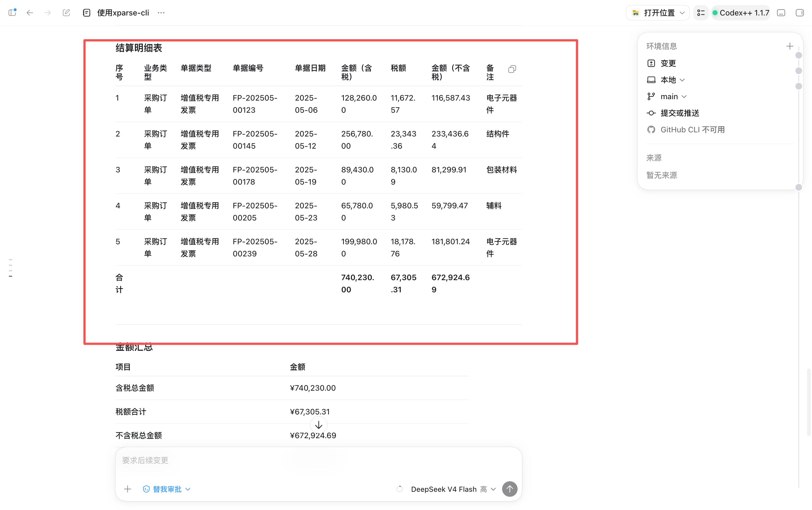Click the 含税总金额 row label
The height and width of the screenshot is (510, 812).
point(135,388)
